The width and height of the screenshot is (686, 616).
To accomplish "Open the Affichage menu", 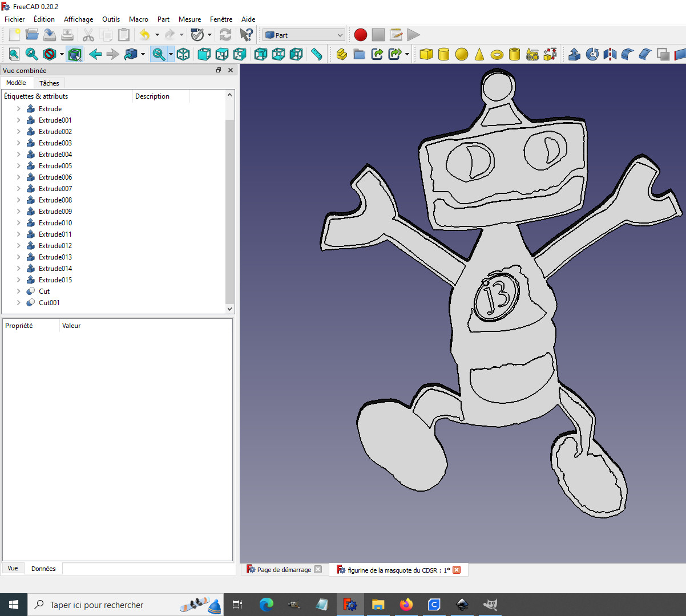I will [x=78, y=19].
